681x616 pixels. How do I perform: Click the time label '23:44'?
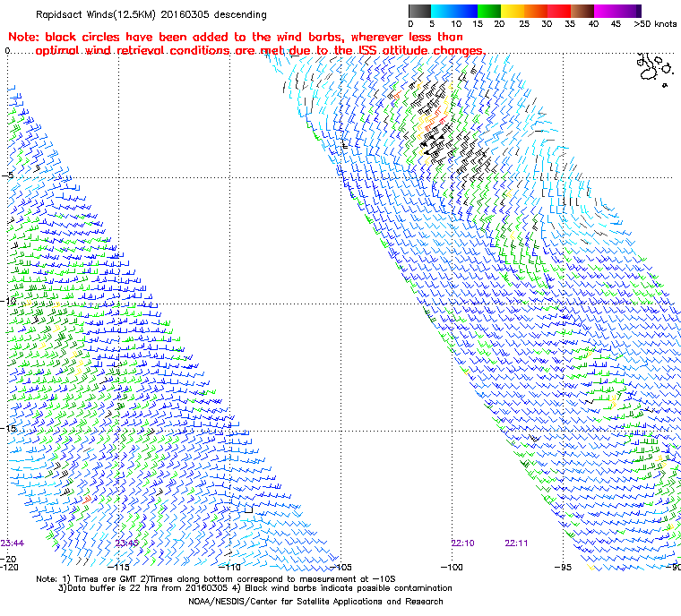coord(13,543)
